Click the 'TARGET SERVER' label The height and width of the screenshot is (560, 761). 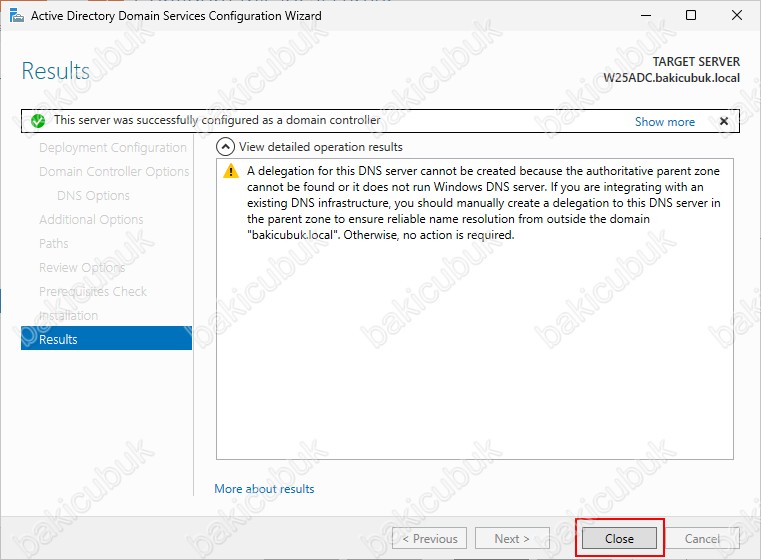696,62
